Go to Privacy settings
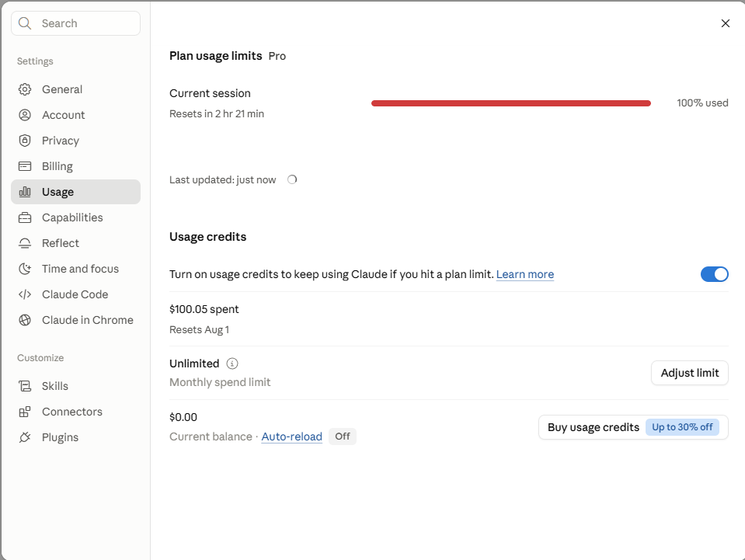The image size is (745, 560). coord(75,141)
